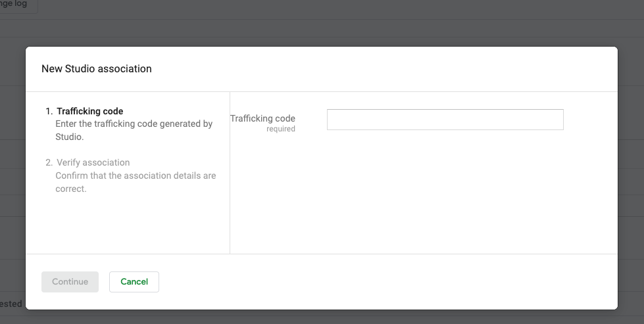Click the word 'Studio.' in step 1 description

click(x=69, y=137)
